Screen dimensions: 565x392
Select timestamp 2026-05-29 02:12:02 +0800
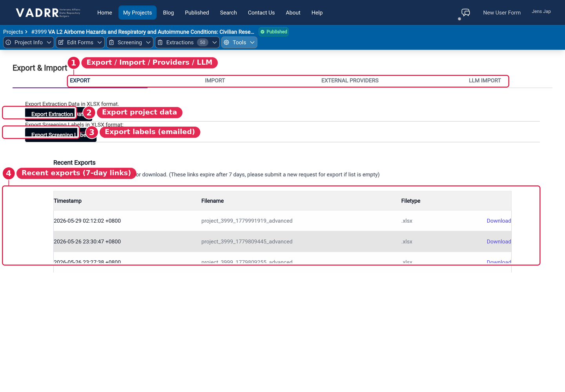point(87,221)
